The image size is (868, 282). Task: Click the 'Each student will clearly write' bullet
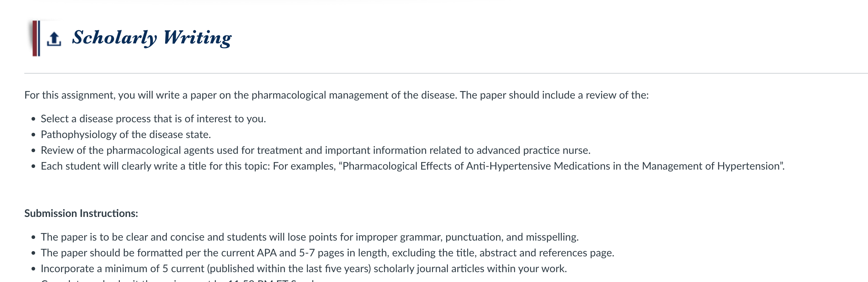(x=412, y=166)
